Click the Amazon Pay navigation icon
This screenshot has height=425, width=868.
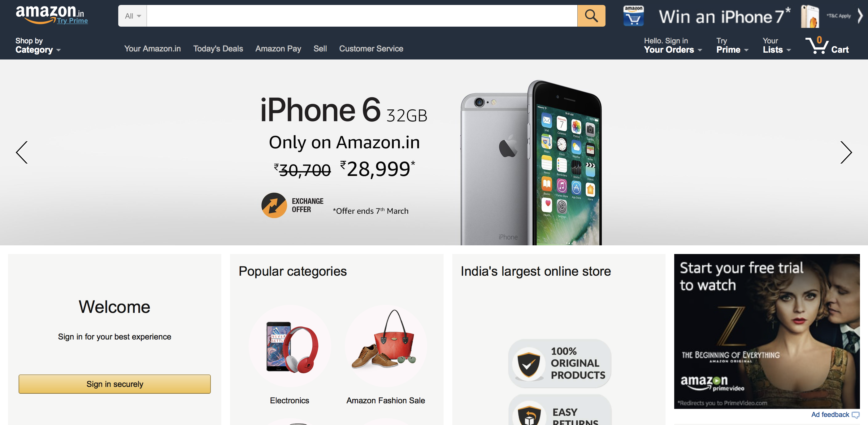pyautogui.click(x=278, y=48)
